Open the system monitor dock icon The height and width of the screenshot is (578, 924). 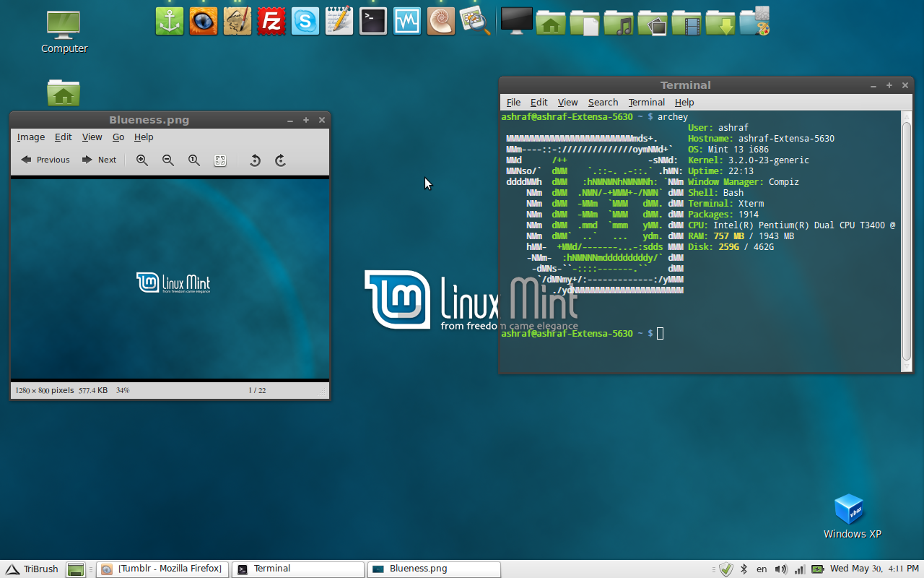(407, 21)
